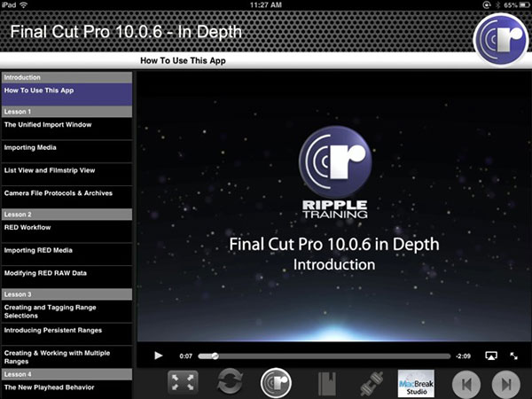The width and height of the screenshot is (532, 399).
Task: Open Modifying RED RAW Data lesson
Action: (66, 277)
